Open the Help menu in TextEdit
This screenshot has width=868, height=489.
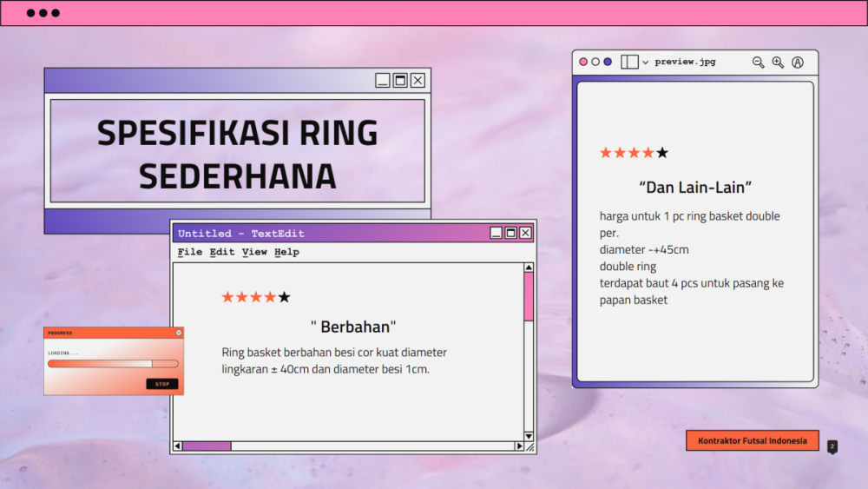(286, 252)
